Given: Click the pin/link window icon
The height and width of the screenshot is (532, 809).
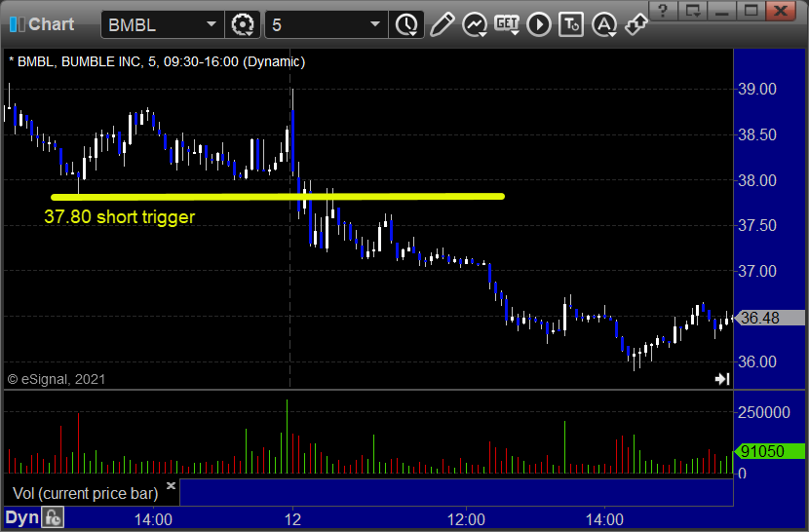Looking at the screenshot, I should pos(636,24).
